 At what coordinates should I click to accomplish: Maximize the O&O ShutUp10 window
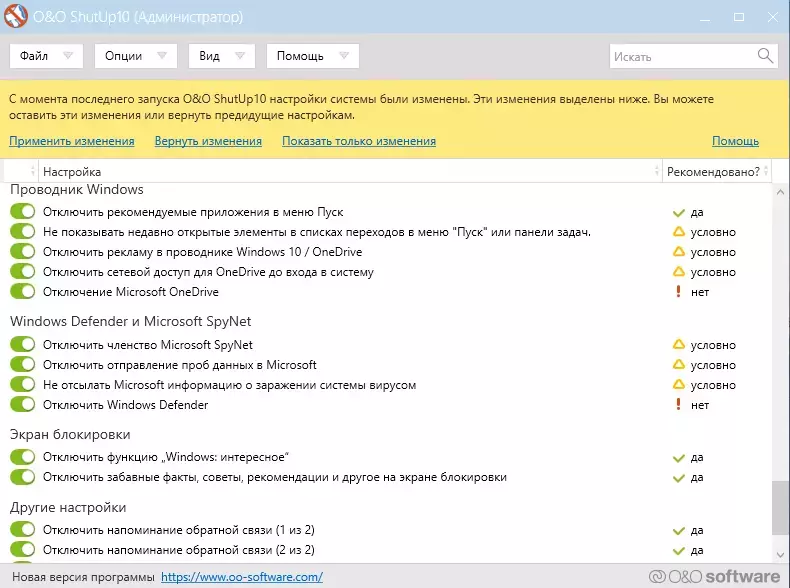point(739,17)
